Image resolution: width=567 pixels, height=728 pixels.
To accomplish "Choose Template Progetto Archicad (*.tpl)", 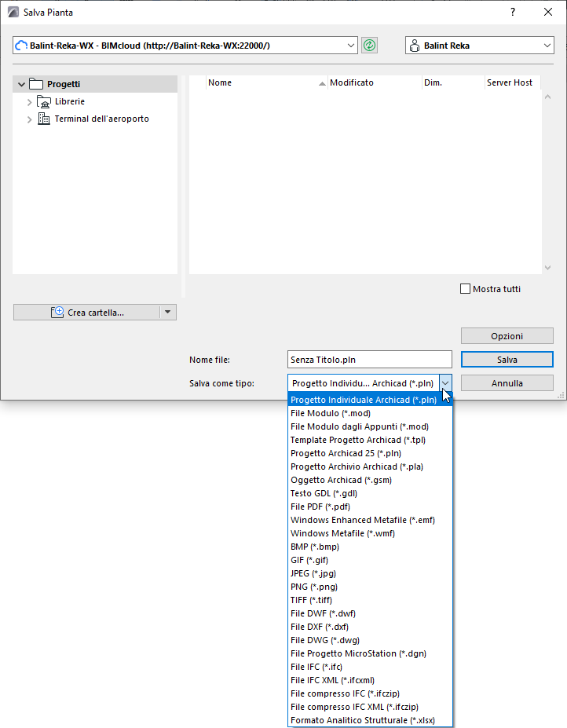I will click(x=370, y=440).
